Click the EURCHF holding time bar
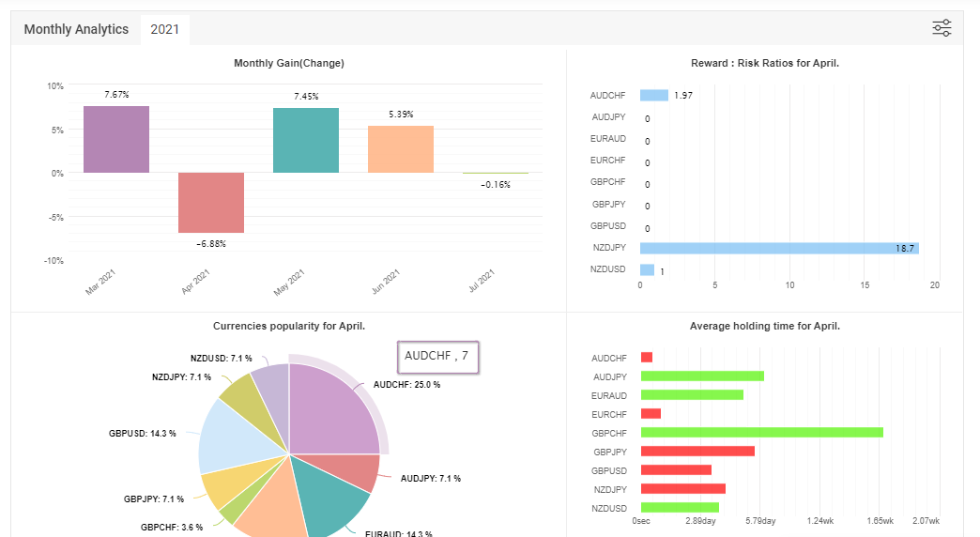This screenshot has width=980, height=537. pos(651,414)
